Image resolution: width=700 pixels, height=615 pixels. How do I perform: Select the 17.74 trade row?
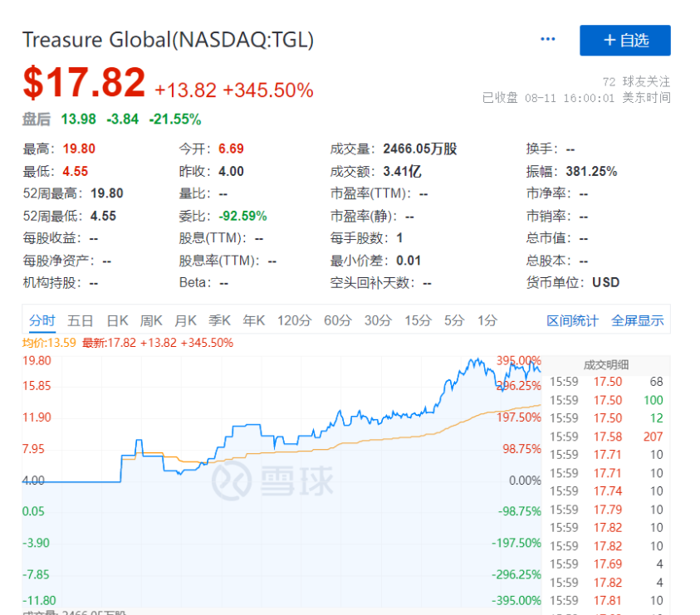coord(606,491)
